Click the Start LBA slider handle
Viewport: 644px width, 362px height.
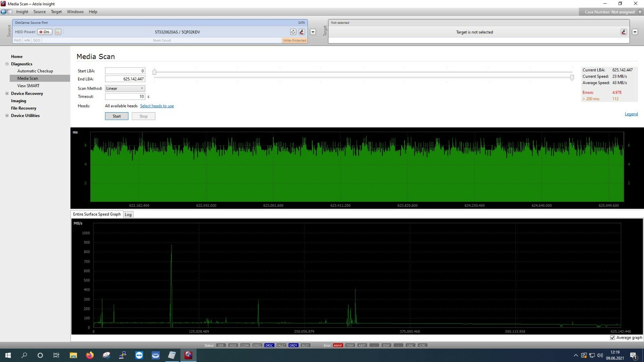154,72
